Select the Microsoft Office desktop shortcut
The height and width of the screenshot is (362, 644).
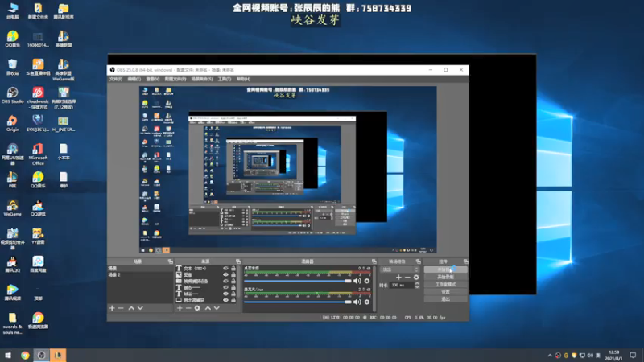coord(38,154)
